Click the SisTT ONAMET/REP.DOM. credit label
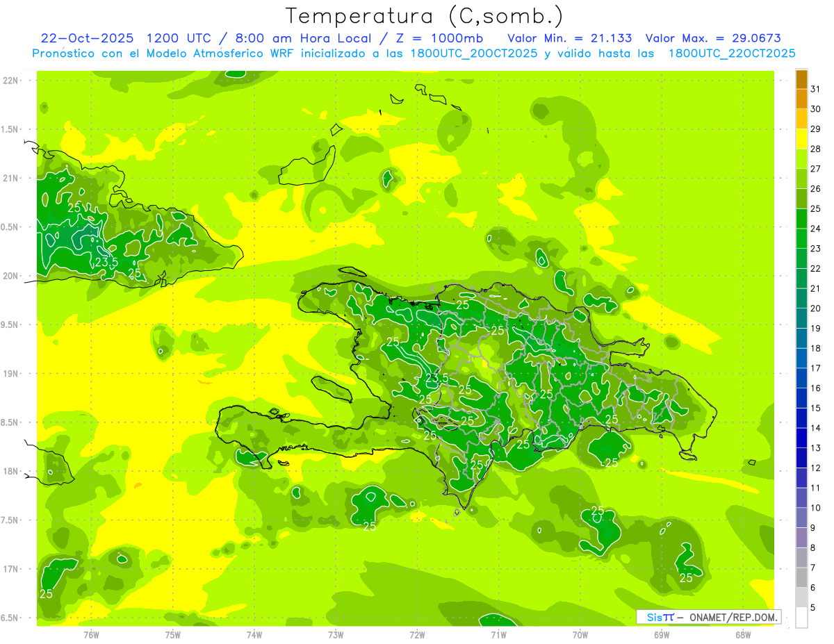The height and width of the screenshot is (644, 834). (x=709, y=617)
